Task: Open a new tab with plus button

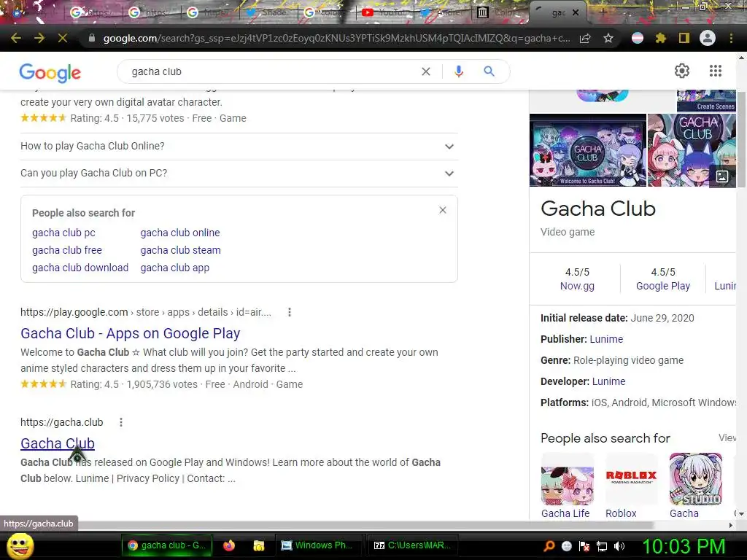Action: [x=603, y=13]
